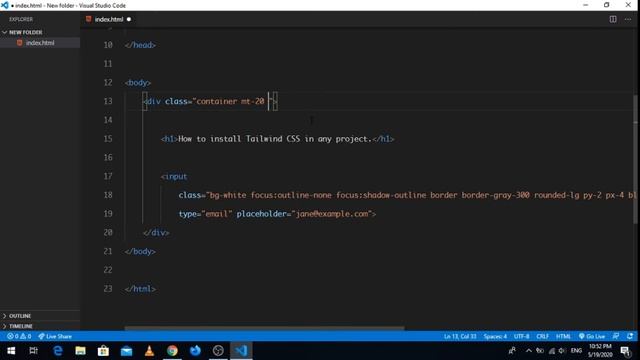The height and width of the screenshot is (360, 640).
Task: Click the EXPLORER panel title
Action: (x=21, y=19)
